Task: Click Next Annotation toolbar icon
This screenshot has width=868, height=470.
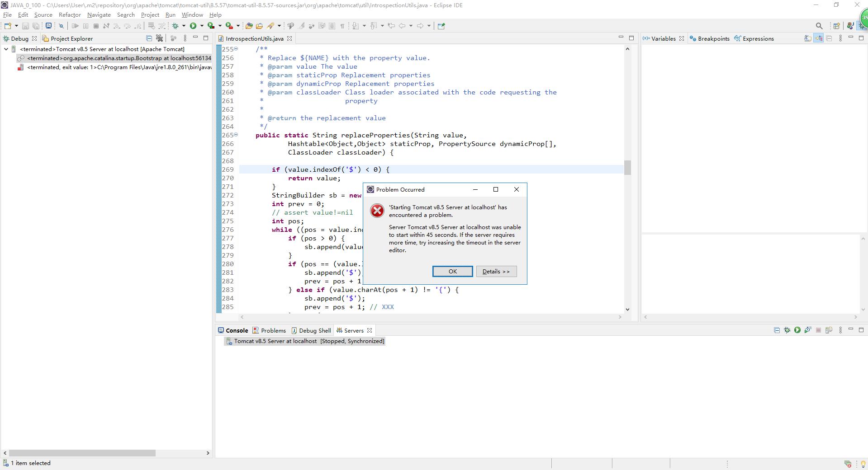Action: [355, 26]
